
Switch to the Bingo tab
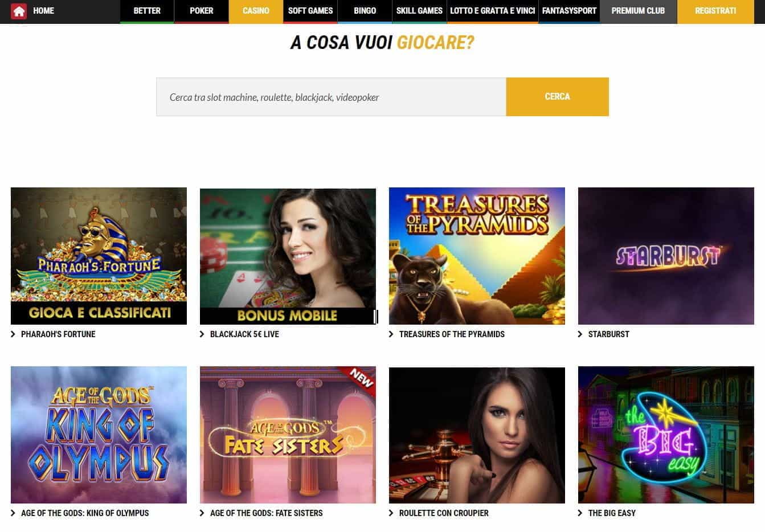(x=365, y=11)
